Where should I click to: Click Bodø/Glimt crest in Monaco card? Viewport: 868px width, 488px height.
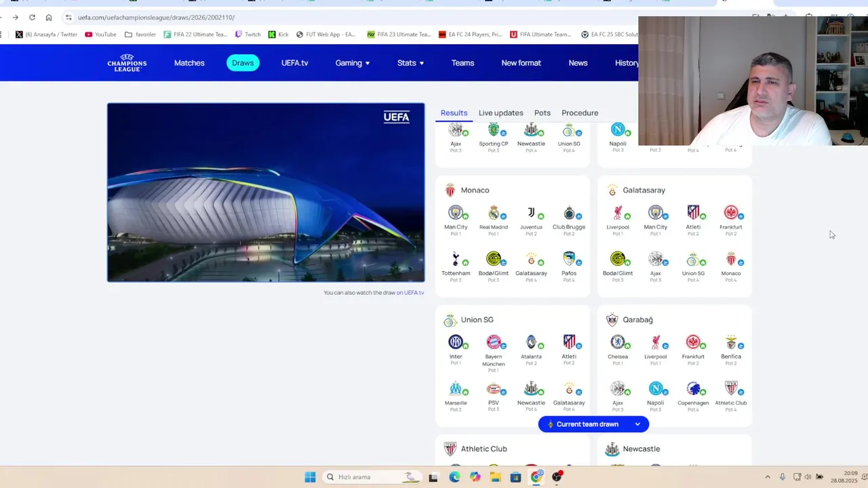tap(494, 259)
